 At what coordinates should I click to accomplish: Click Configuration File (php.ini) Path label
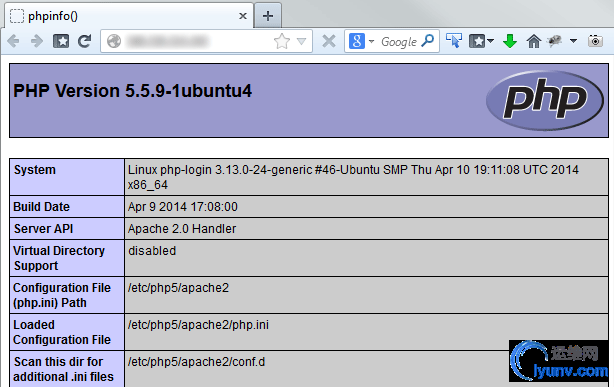(62, 295)
